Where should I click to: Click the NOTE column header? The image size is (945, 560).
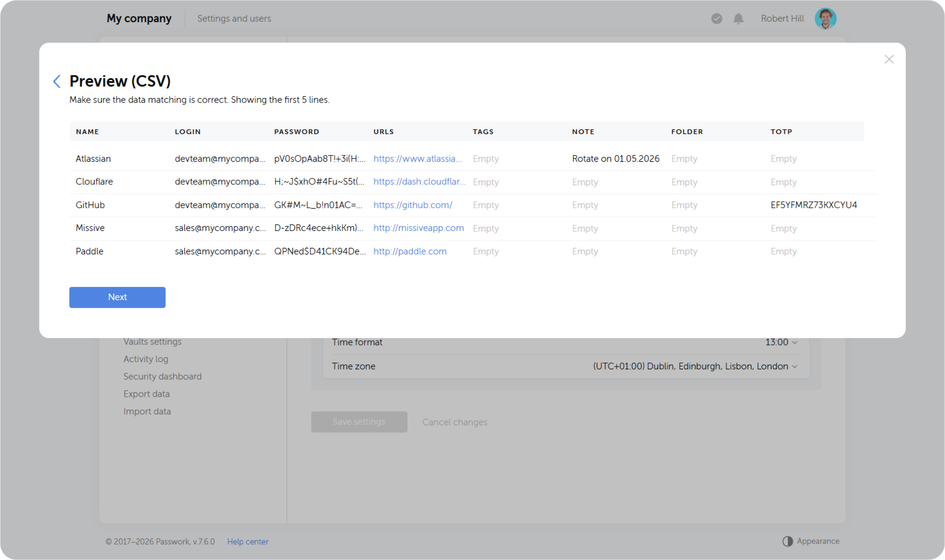(583, 132)
